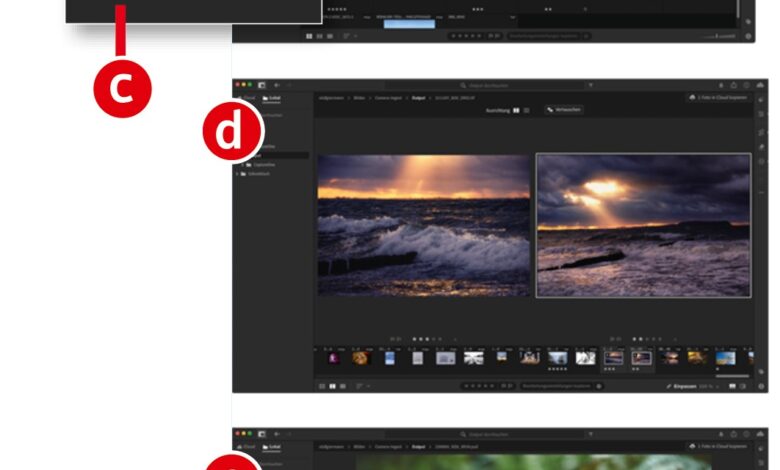Go back with the arrow in middle window
780x470 pixels.
click(x=277, y=85)
